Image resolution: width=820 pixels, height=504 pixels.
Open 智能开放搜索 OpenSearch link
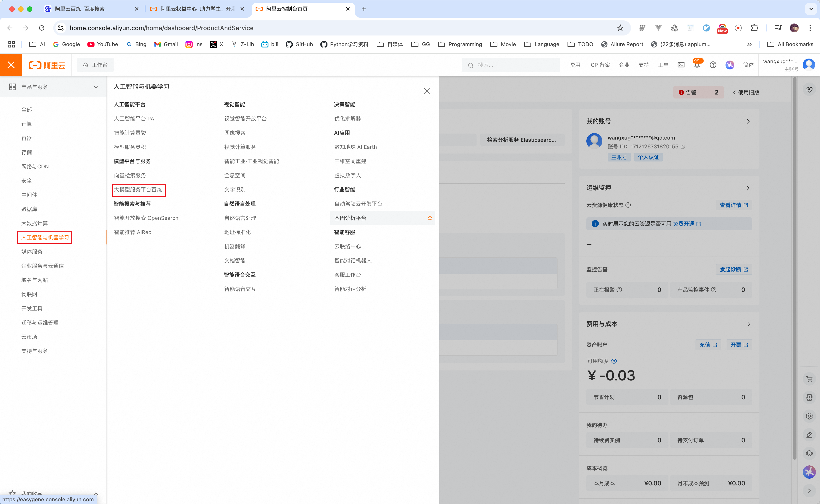[146, 218]
